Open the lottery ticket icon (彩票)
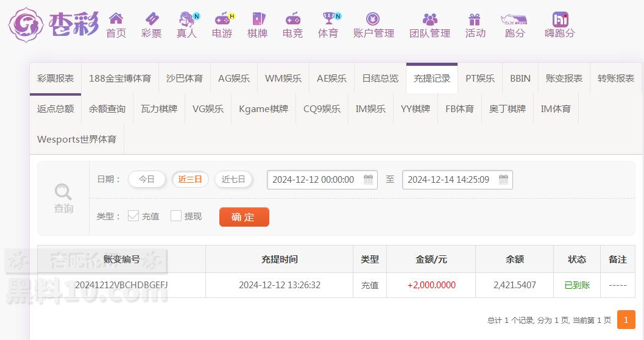Image resolution: width=644 pixels, height=340 pixels. [x=151, y=19]
